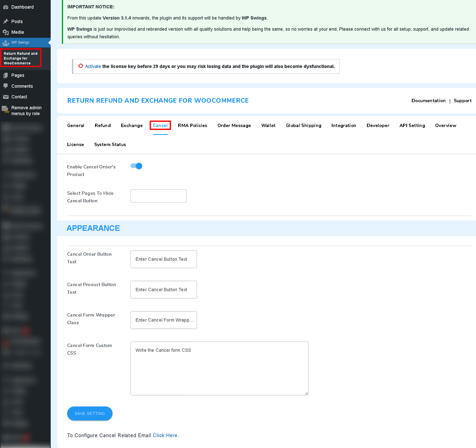Click the Activate license link
This screenshot has width=476, height=448.
(93, 66)
